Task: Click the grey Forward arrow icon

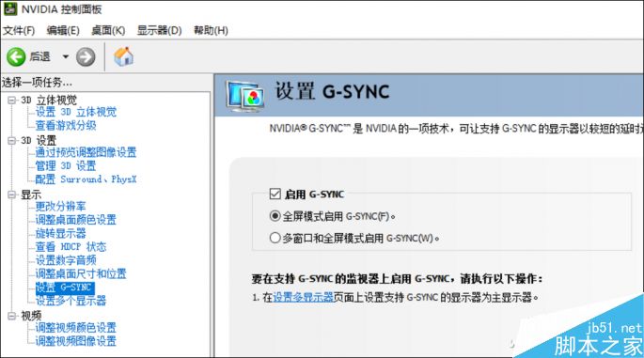Action: tap(86, 56)
